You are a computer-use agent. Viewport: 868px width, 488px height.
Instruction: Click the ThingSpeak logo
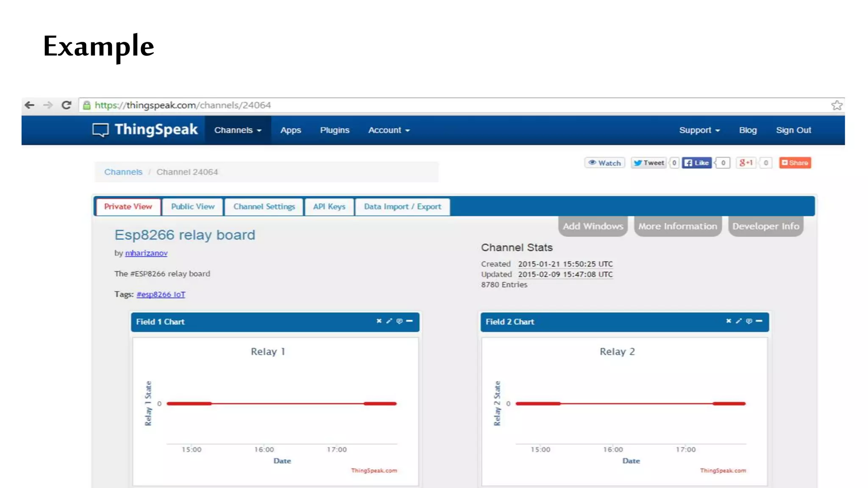[145, 130]
